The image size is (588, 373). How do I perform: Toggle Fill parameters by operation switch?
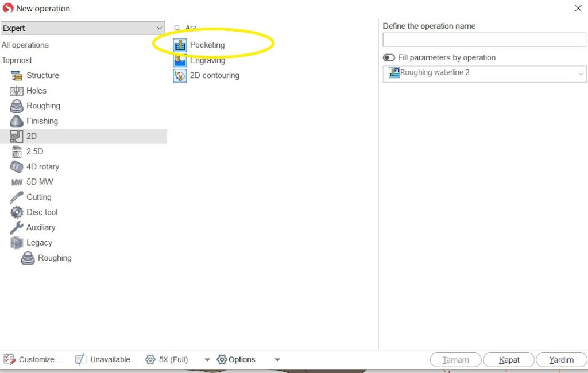389,57
